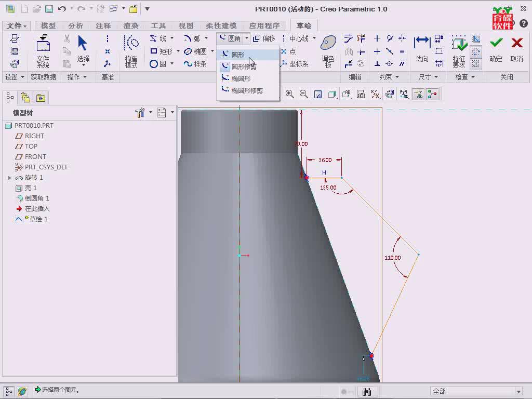Expand the Line (线) tool dropdown arrow
This screenshot has height=399, width=532.
point(171,38)
